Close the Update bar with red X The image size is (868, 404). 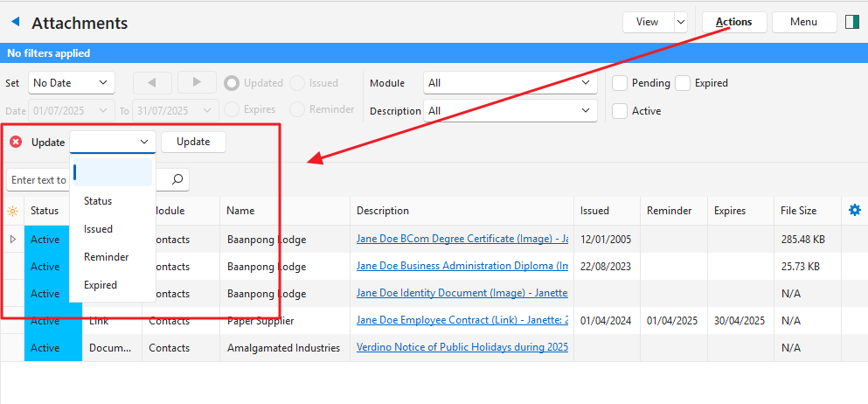pos(16,142)
